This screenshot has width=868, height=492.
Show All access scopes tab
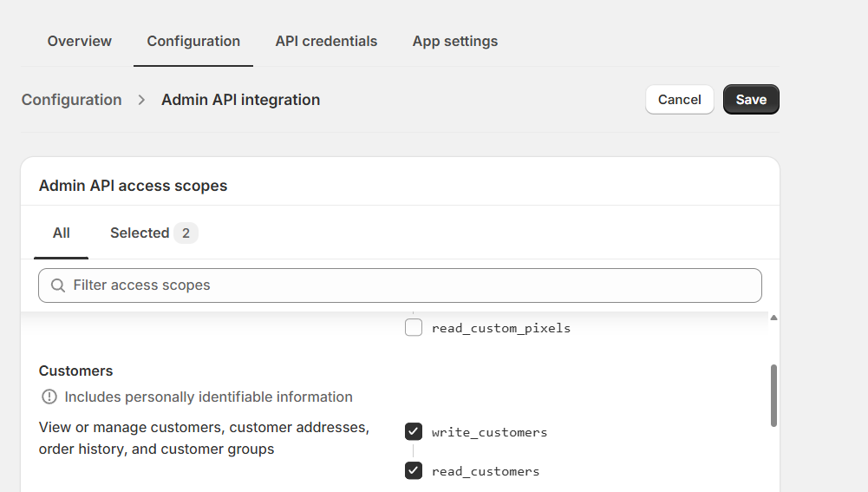(x=61, y=233)
